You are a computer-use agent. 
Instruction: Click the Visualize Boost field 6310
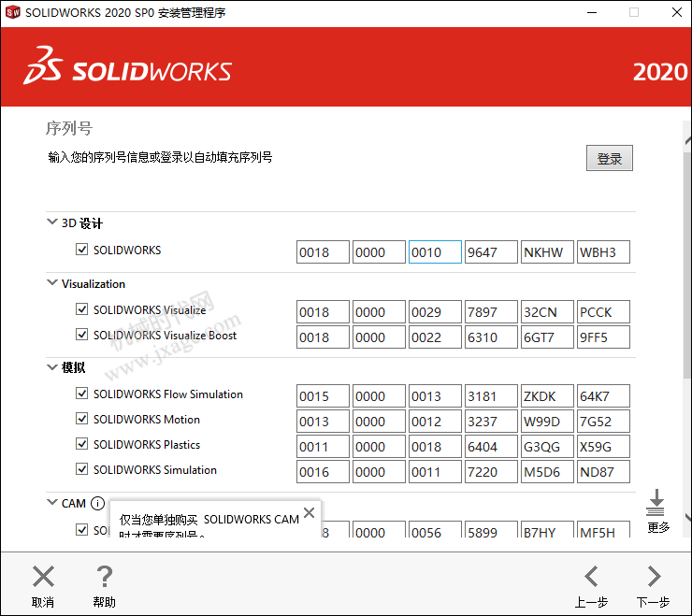point(491,337)
